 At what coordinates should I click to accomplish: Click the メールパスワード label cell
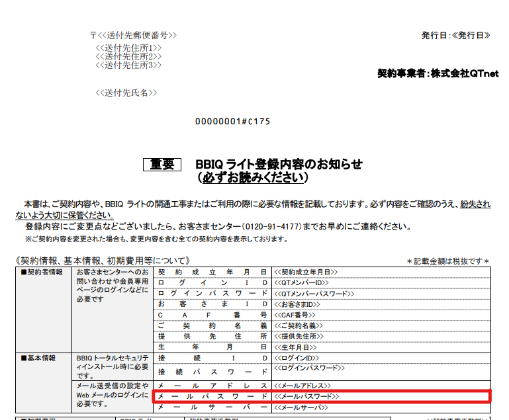coord(212,396)
